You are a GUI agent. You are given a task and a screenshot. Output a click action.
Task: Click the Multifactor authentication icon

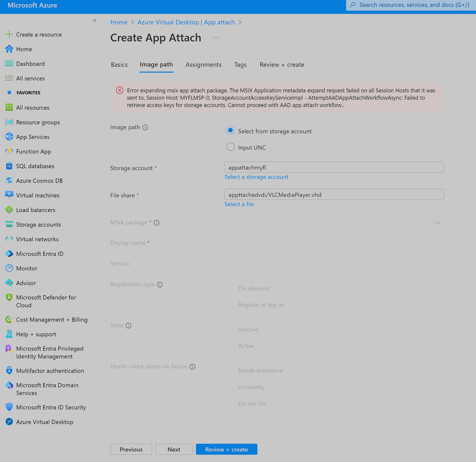click(9, 370)
